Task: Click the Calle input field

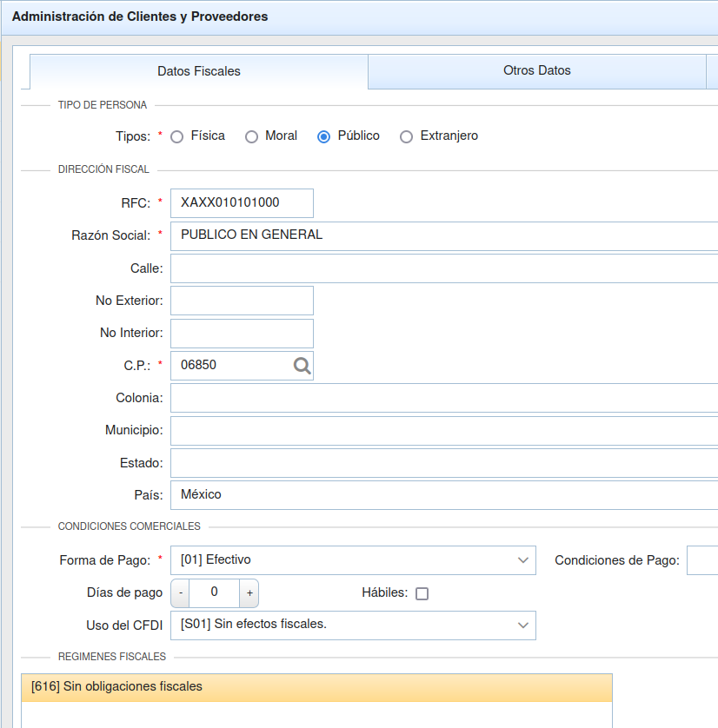Action: click(x=444, y=268)
